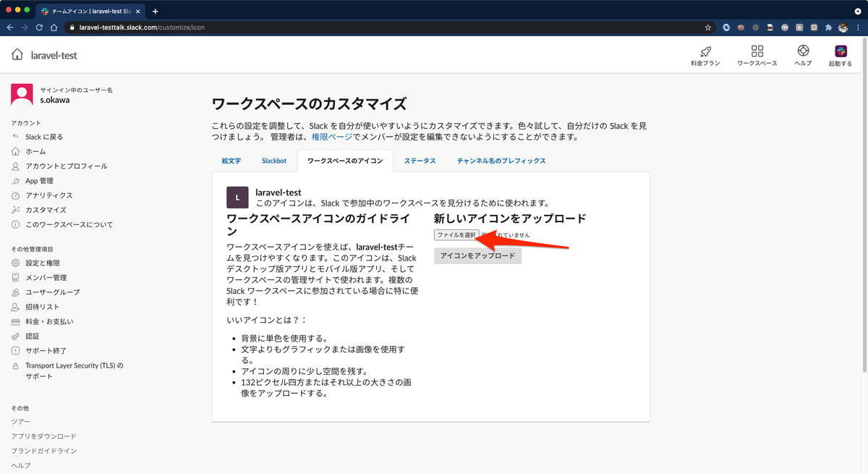Click the laravel-test home icon top left
This screenshot has height=474, width=868.
pyautogui.click(x=16, y=54)
